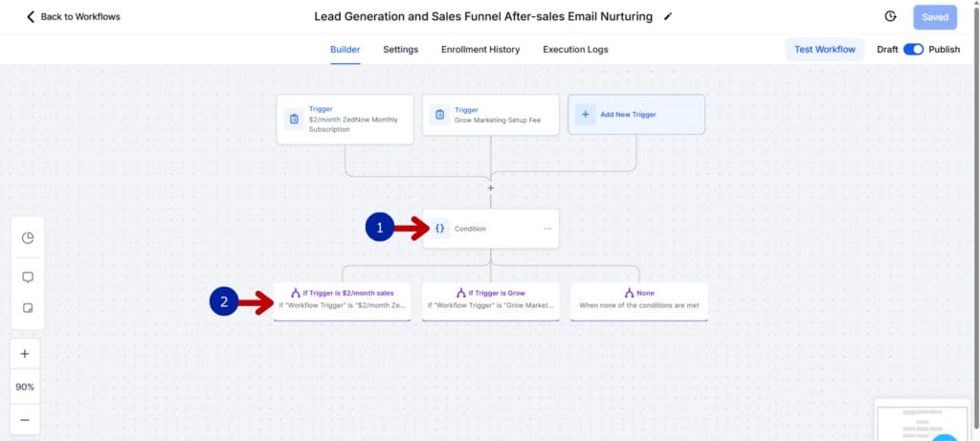Add a step with the plus connector
The height and width of the screenshot is (441, 980).
(x=491, y=188)
